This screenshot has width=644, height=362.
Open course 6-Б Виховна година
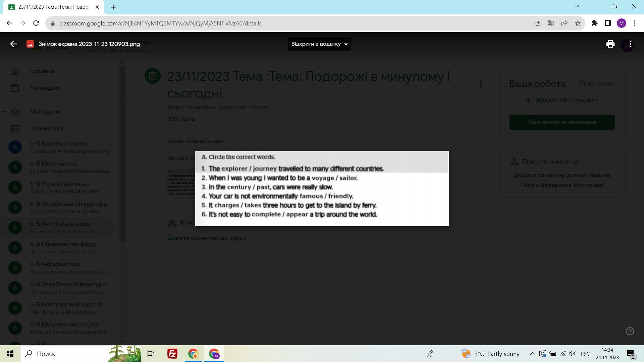(x=60, y=147)
